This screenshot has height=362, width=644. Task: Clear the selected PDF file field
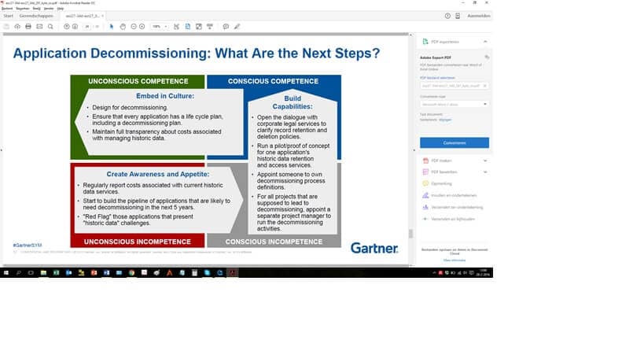coord(484,86)
